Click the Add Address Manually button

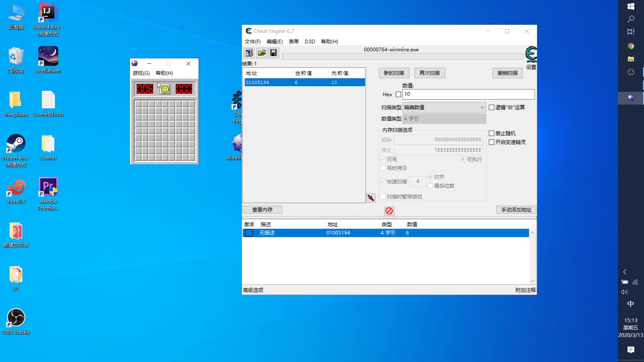(516, 210)
